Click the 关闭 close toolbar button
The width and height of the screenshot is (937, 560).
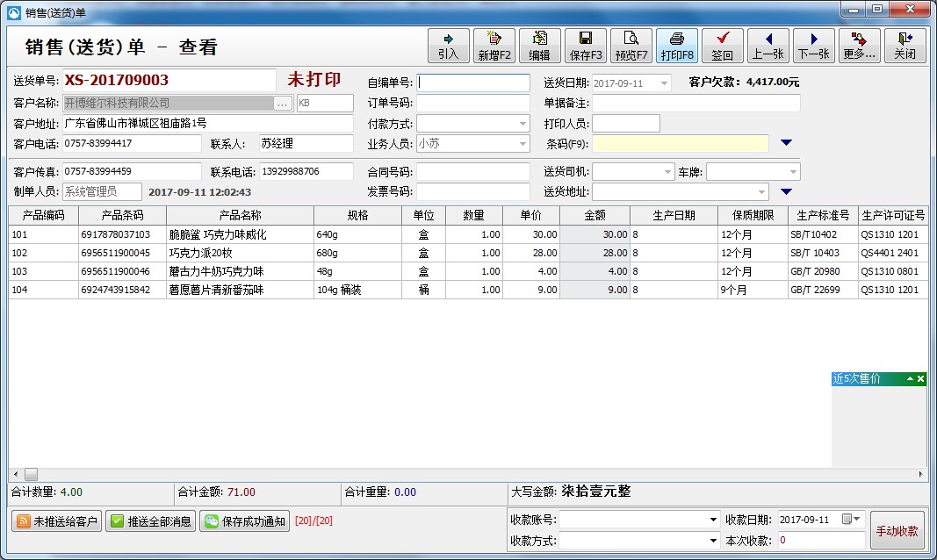pyautogui.click(x=905, y=46)
